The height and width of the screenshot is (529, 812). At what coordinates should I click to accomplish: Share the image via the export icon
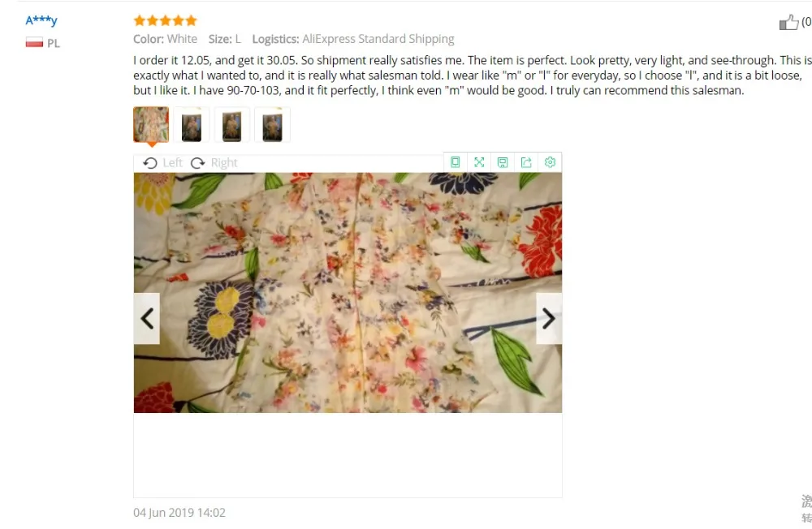tap(526, 162)
